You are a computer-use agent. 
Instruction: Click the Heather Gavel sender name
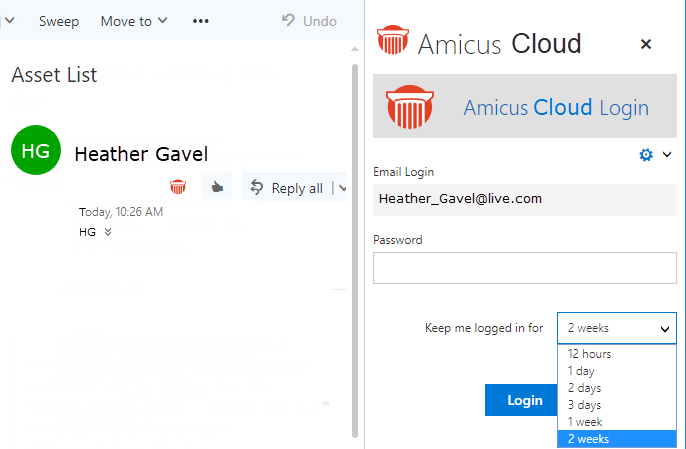[x=141, y=154]
